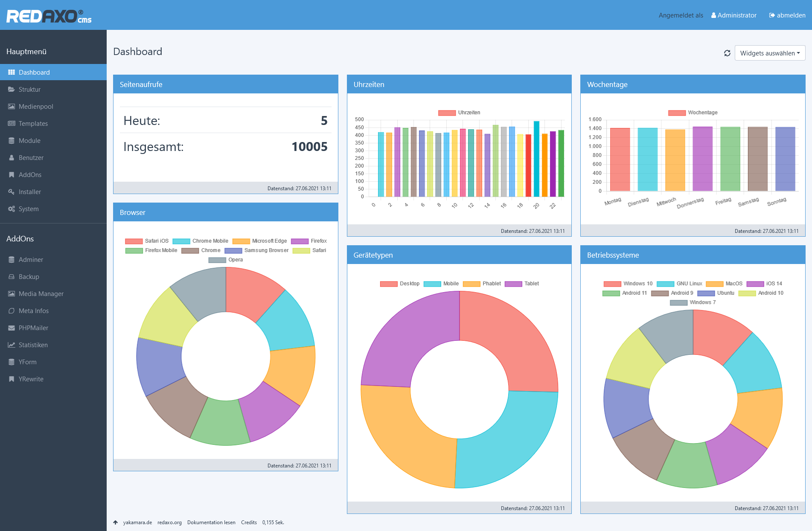This screenshot has height=531, width=812.
Task: Click the Tablet purple legend swatch
Action: 513,284
